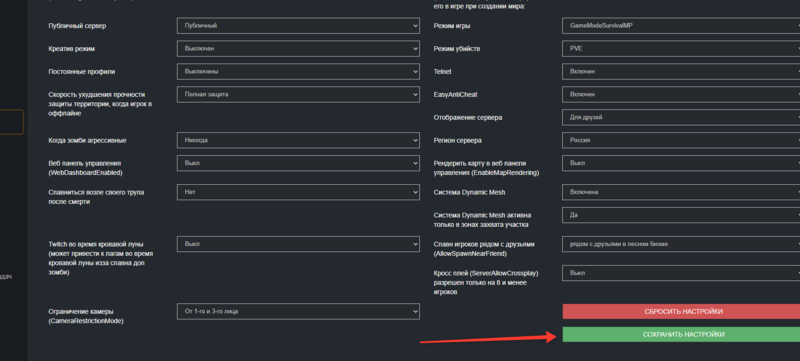Open the ServerAllowCrossplay dropdown
This screenshot has width=800, height=361.
(681, 273)
